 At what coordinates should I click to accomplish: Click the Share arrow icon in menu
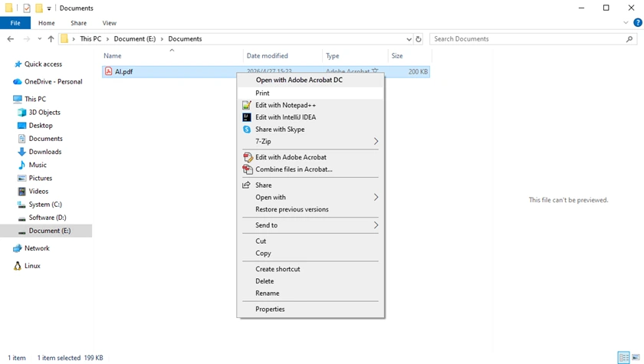tap(246, 185)
